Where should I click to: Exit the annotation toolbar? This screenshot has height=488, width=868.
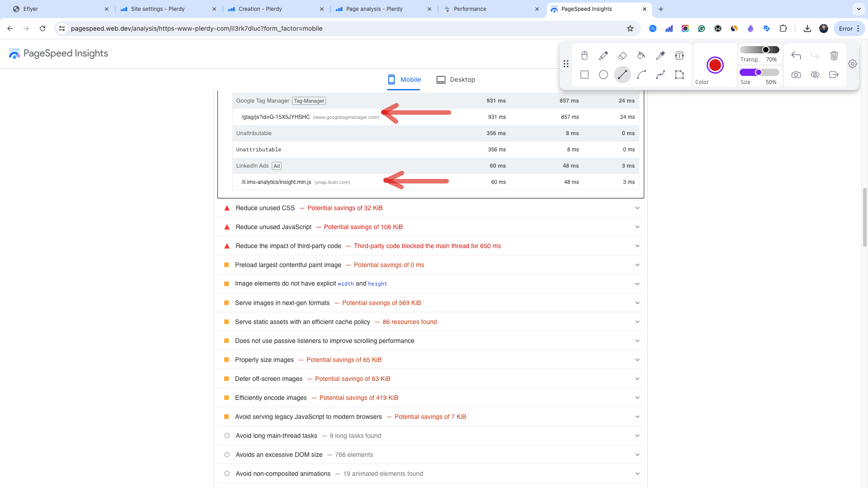pos(834,75)
